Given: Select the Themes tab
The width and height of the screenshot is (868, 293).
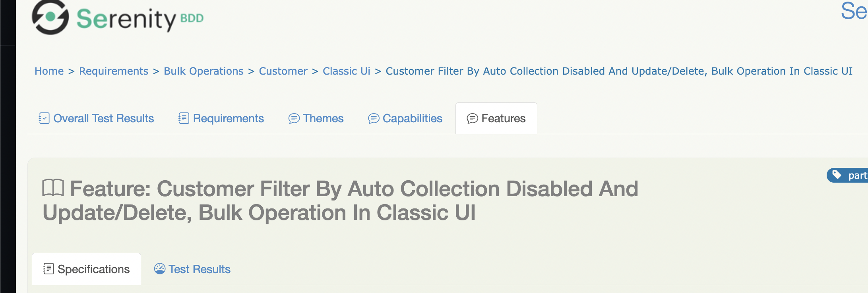Looking at the screenshot, I should coord(323,118).
